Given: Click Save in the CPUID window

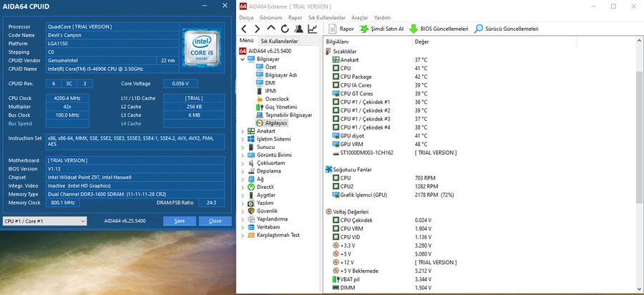Looking at the screenshot, I should [180, 221].
